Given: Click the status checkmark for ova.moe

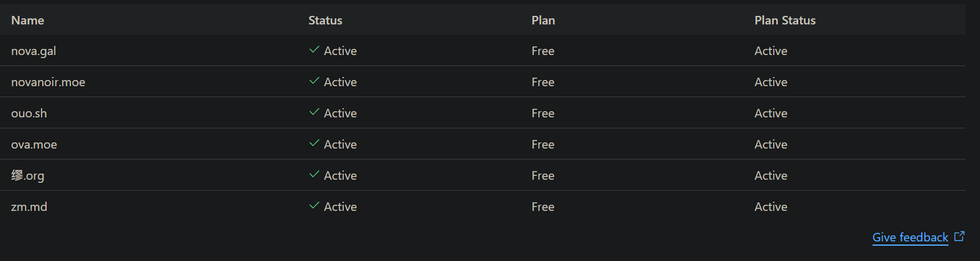Looking at the screenshot, I should (x=314, y=144).
